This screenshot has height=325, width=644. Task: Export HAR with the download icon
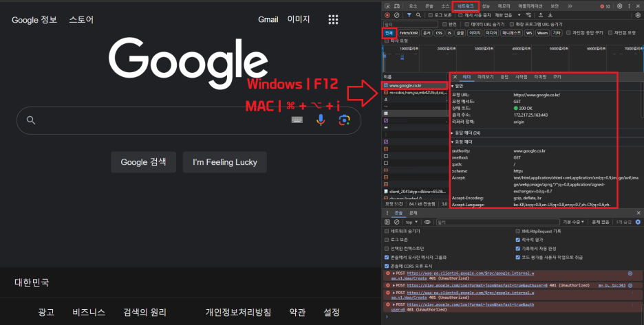point(550,15)
